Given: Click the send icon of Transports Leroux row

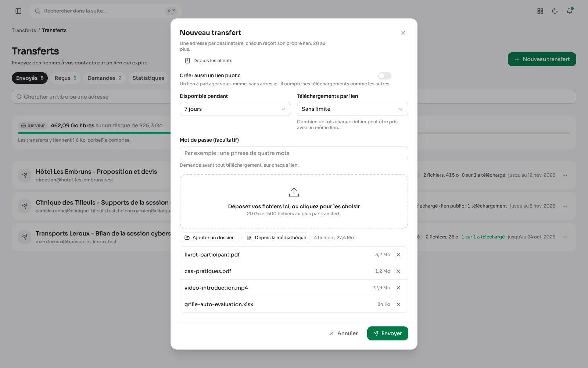Looking at the screenshot, I should (x=25, y=237).
